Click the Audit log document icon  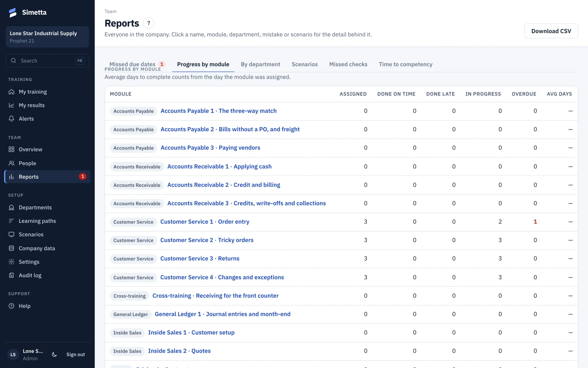(x=11, y=275)
